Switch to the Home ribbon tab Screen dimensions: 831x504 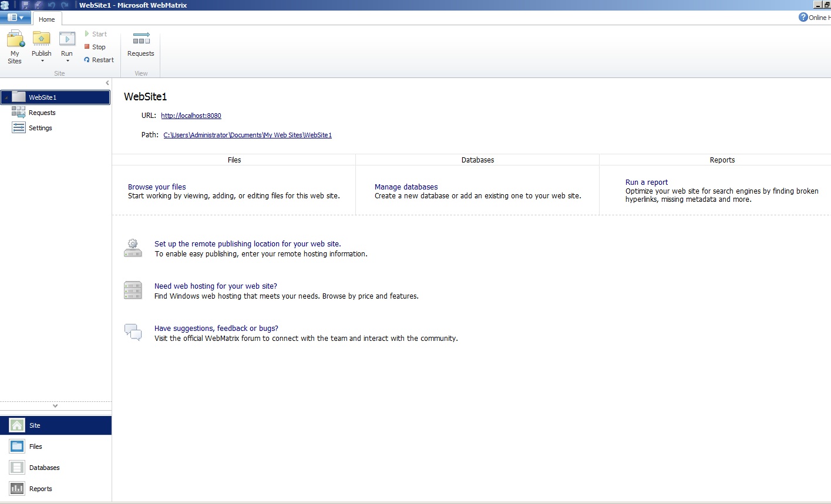47,19
